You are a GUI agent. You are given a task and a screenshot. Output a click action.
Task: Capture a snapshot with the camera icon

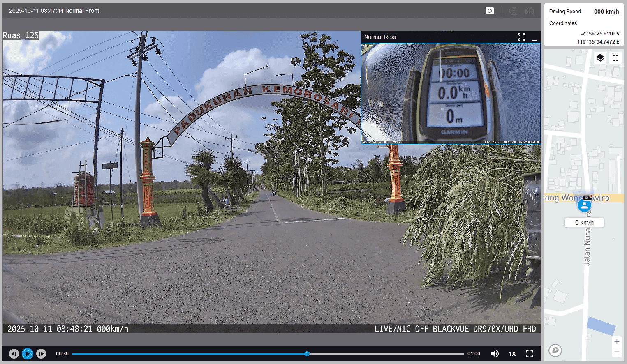point(489,11)
